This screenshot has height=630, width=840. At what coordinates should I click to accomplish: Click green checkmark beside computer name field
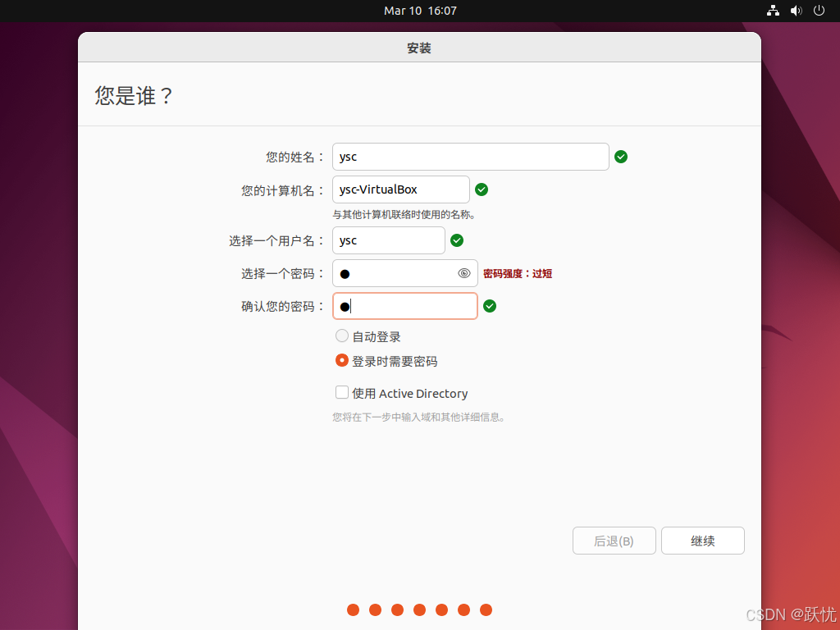pyautogui.click(x=482, y=189)
